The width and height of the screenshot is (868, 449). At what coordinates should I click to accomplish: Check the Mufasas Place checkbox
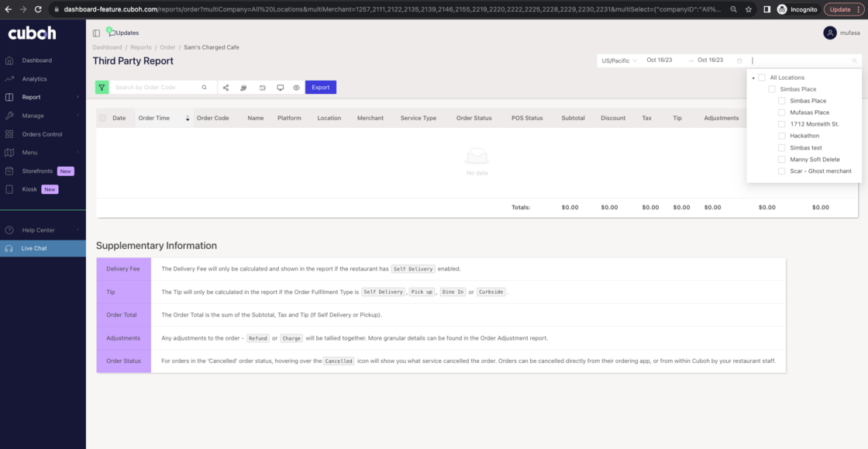pos(780,112)
